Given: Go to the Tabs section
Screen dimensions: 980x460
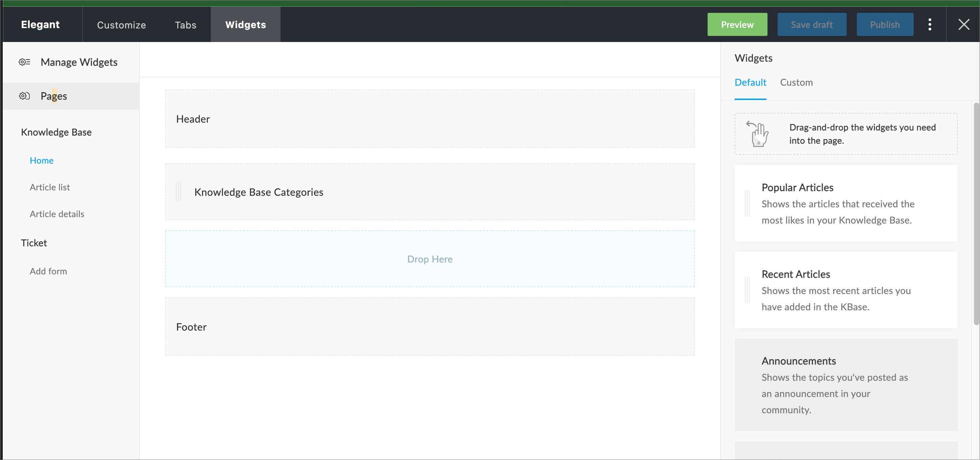Looking at the screenshot, I should pos(185,25).
